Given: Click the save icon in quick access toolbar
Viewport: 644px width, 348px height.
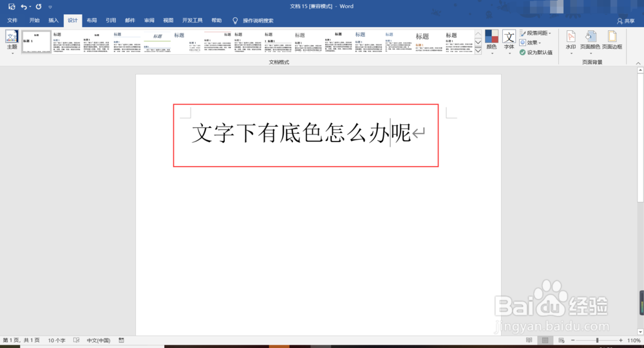Looking at the screenshot, I should coord(12,6).
